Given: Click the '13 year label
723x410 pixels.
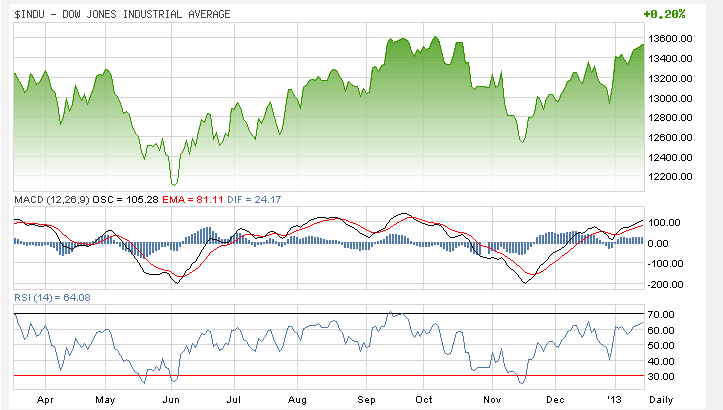Looking at the screenshot, I should coord(614,400).
